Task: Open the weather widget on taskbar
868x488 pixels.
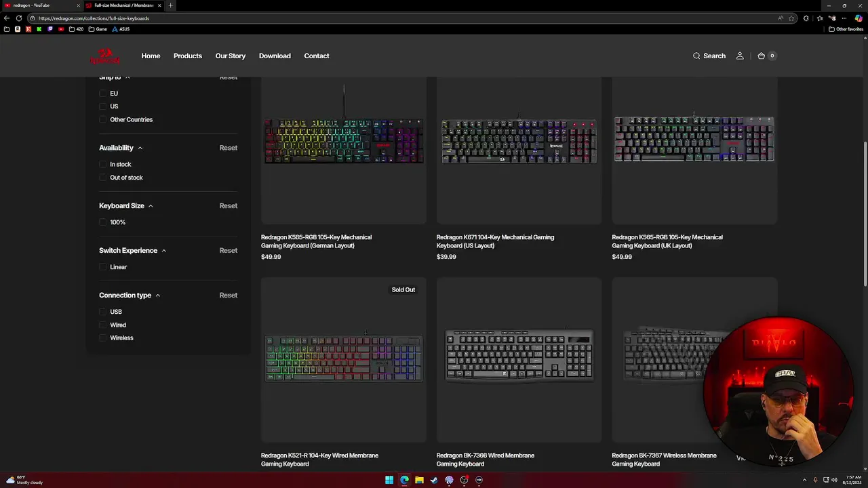Action: [x=24, y=480]
